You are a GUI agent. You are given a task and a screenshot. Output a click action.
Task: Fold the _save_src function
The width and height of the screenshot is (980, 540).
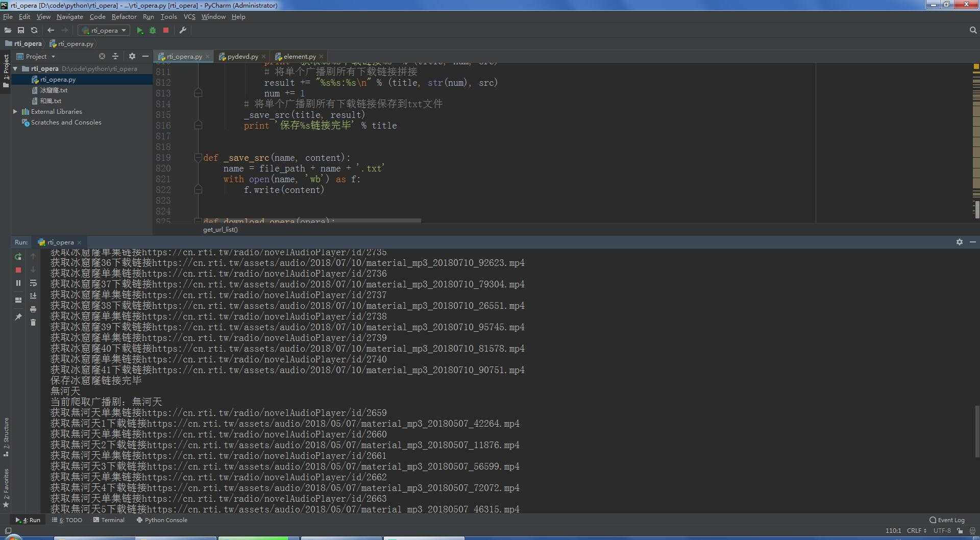pos(198,158)
